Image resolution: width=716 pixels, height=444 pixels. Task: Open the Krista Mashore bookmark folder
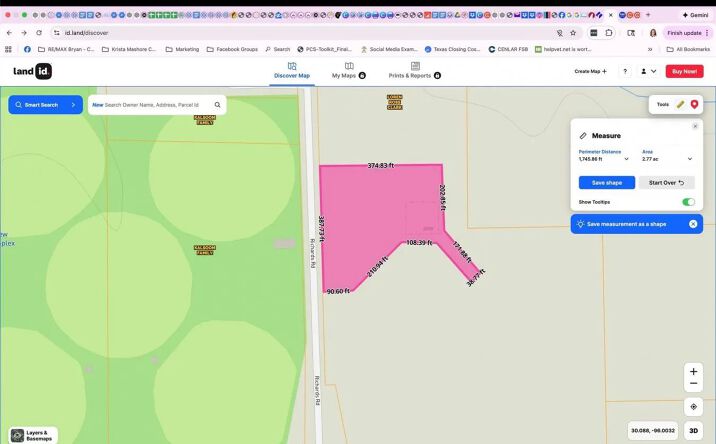(x=129, y=49)
